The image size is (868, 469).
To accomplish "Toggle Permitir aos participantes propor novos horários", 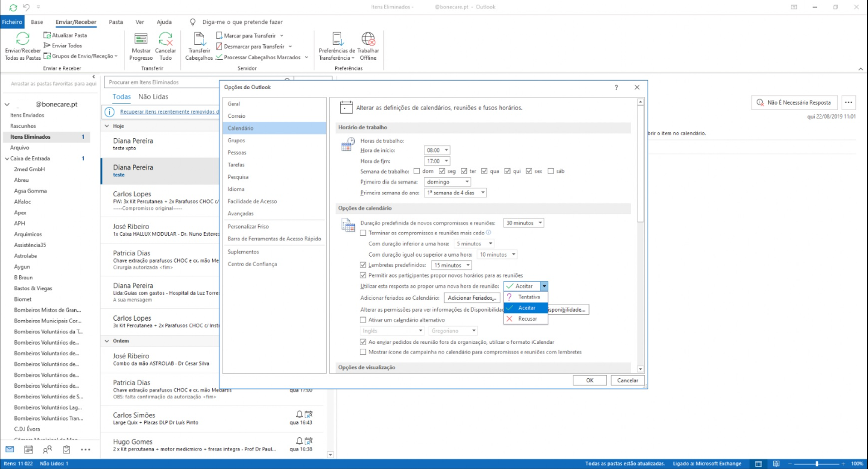I will 363,275.
